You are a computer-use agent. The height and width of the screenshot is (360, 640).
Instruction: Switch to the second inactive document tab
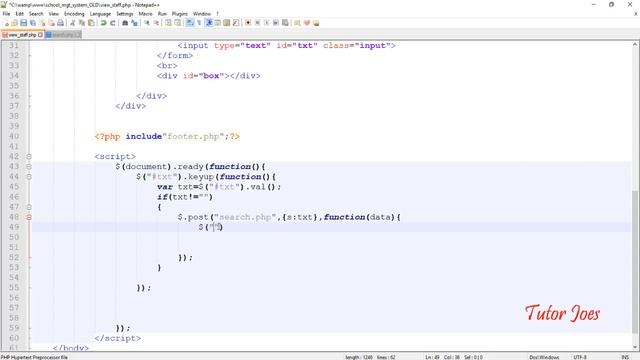63,35
